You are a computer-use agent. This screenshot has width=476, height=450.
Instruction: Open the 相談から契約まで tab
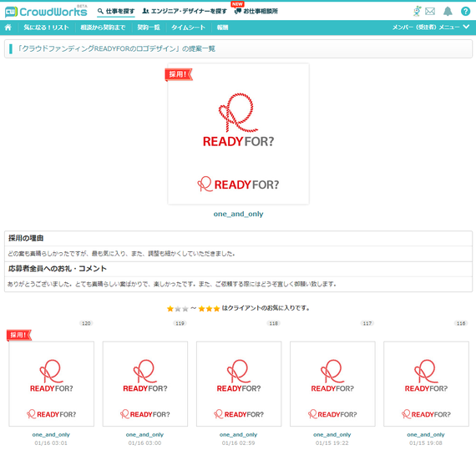coord(103,28)
